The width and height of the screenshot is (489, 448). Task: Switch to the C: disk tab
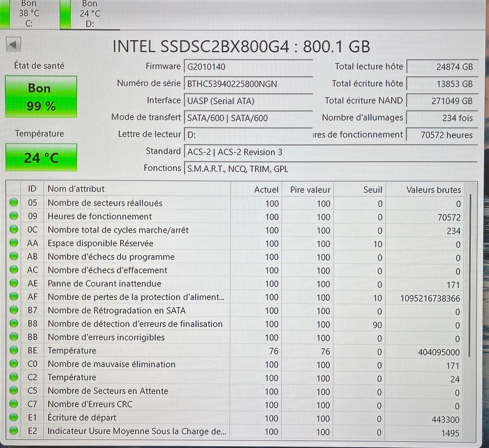point(29,14)
